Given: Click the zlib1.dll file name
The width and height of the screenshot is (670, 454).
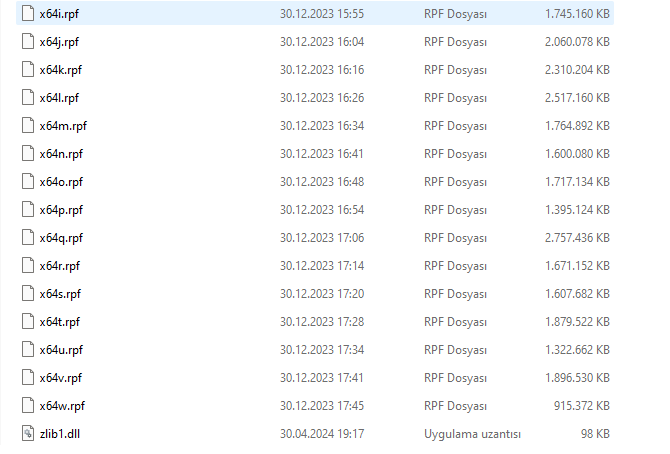Looking at the screenshot, I should pyautogui.click(x=60, y=434).
